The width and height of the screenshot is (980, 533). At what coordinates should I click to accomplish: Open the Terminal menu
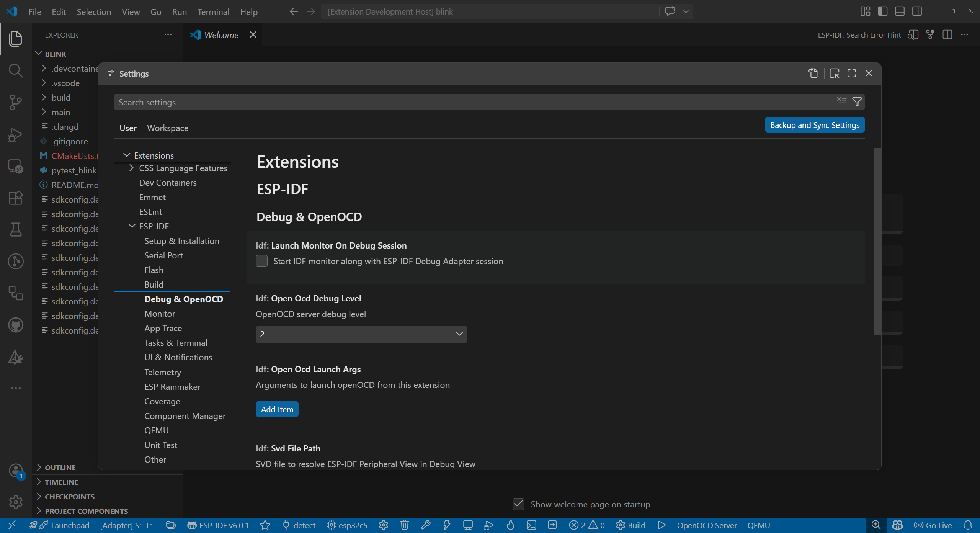(213, 12)
